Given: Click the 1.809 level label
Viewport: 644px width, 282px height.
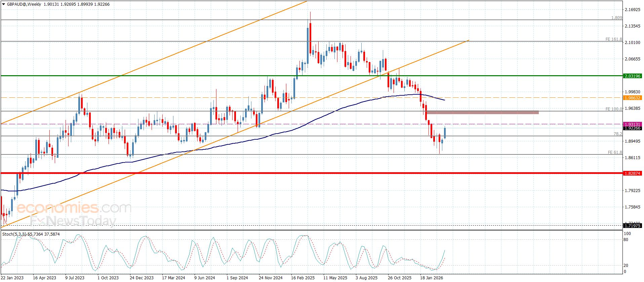Looking at the screenshot, I should click(616, 18).
